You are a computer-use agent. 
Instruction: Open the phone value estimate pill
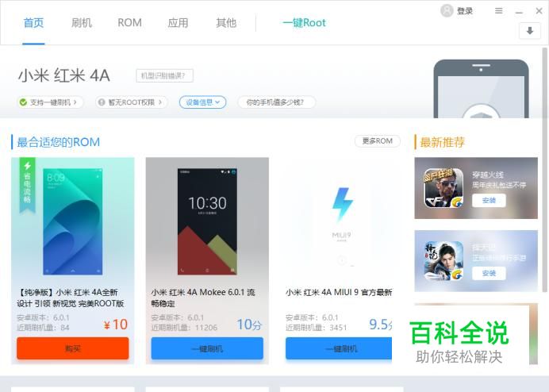tap(276, 102)
